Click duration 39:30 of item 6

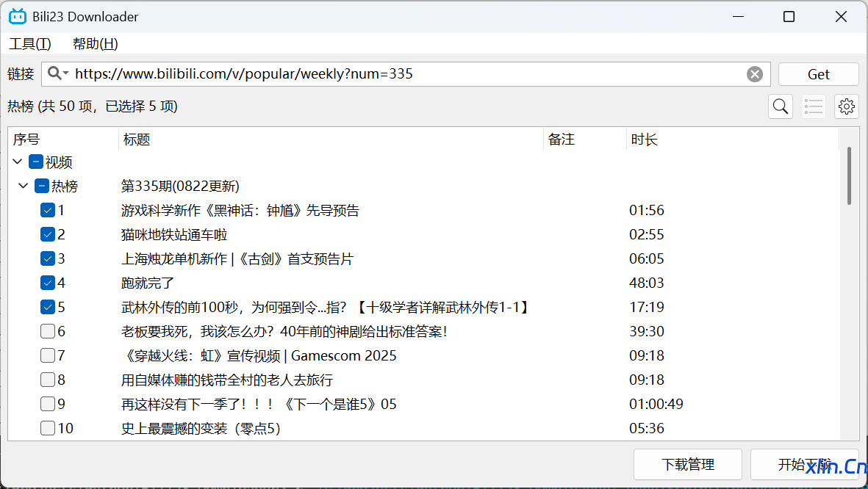(x=647, y=331)
